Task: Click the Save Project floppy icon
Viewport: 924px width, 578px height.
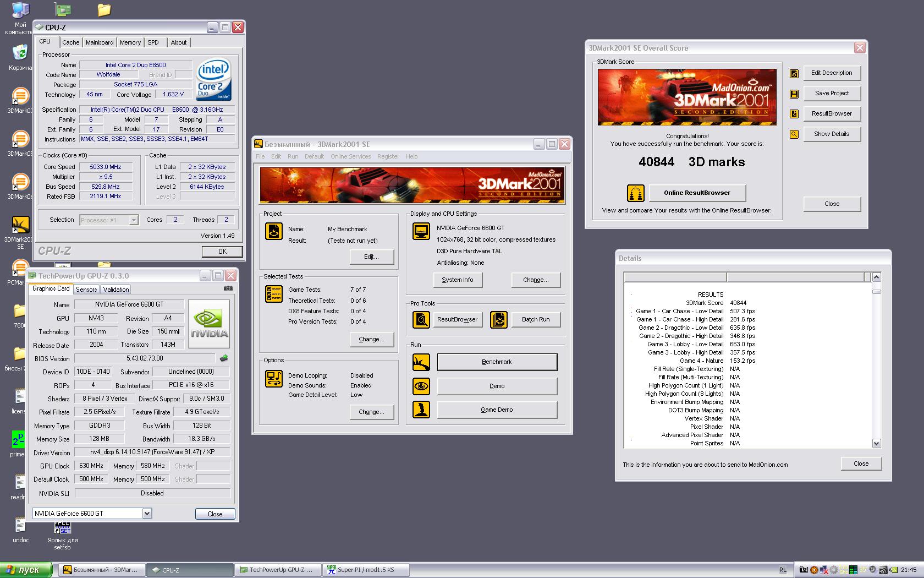Action: pos(794,94)
